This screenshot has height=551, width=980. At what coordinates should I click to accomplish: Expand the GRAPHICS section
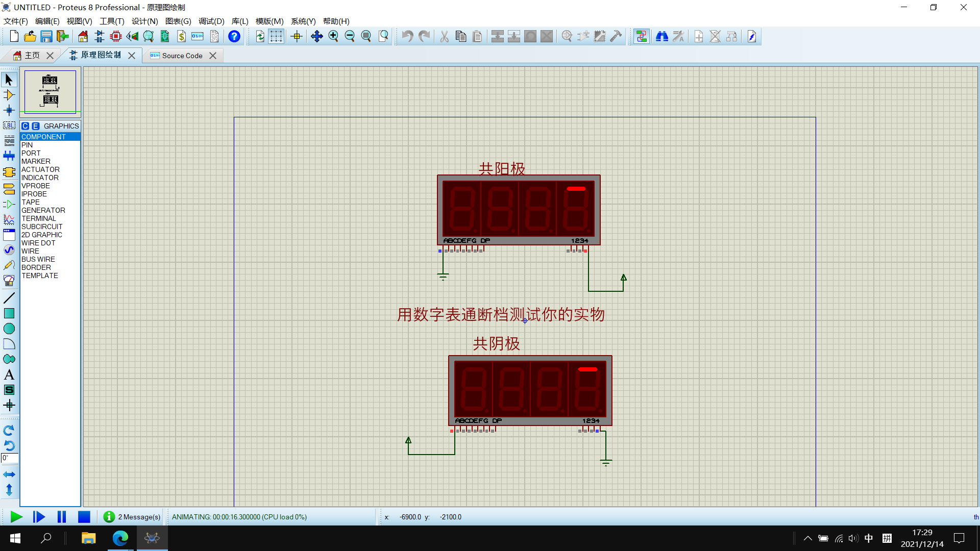coord(61,126)
